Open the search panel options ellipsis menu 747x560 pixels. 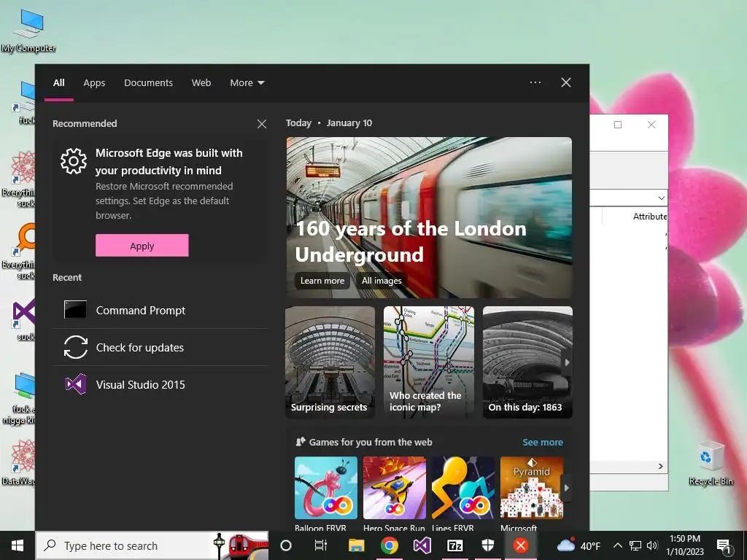coord(535,82)
